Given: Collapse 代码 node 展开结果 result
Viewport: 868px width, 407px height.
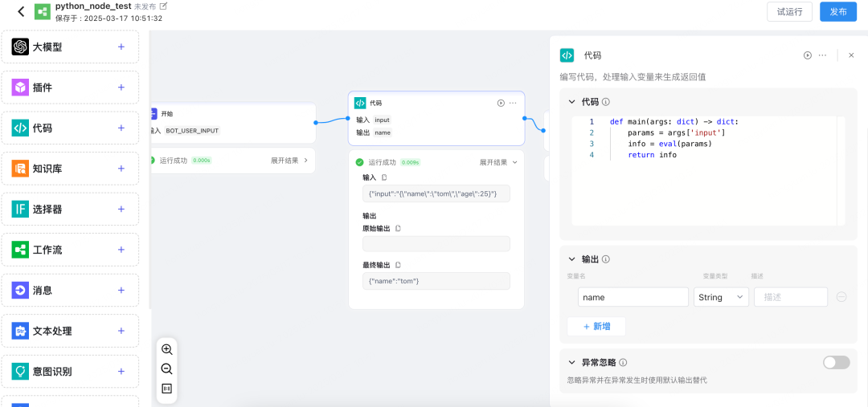Looking at the screenshot, I should click(x=498, y=162).
